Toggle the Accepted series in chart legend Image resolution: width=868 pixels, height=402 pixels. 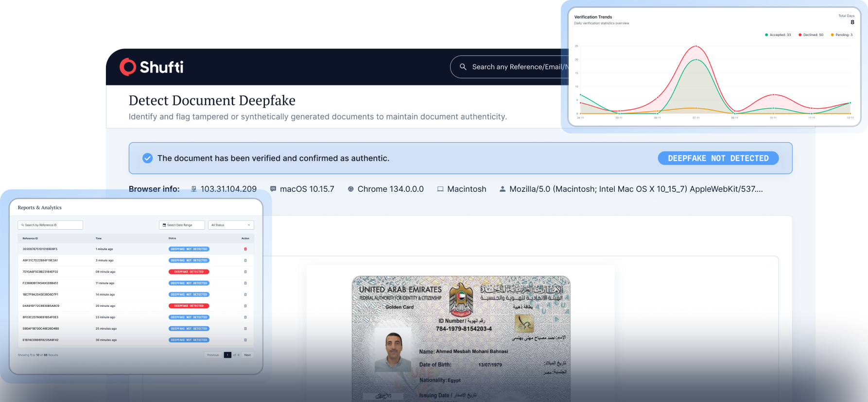click(778, 35)
